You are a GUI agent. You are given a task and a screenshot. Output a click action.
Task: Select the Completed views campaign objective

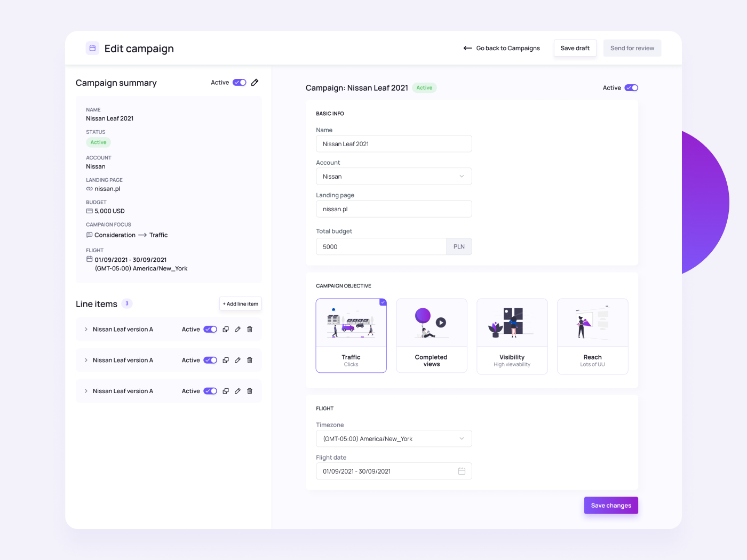(x=431, y=335)
